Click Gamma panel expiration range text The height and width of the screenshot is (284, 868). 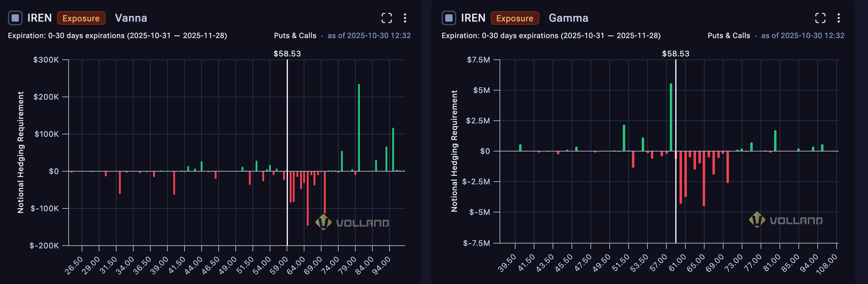click(x=551, y=36)
